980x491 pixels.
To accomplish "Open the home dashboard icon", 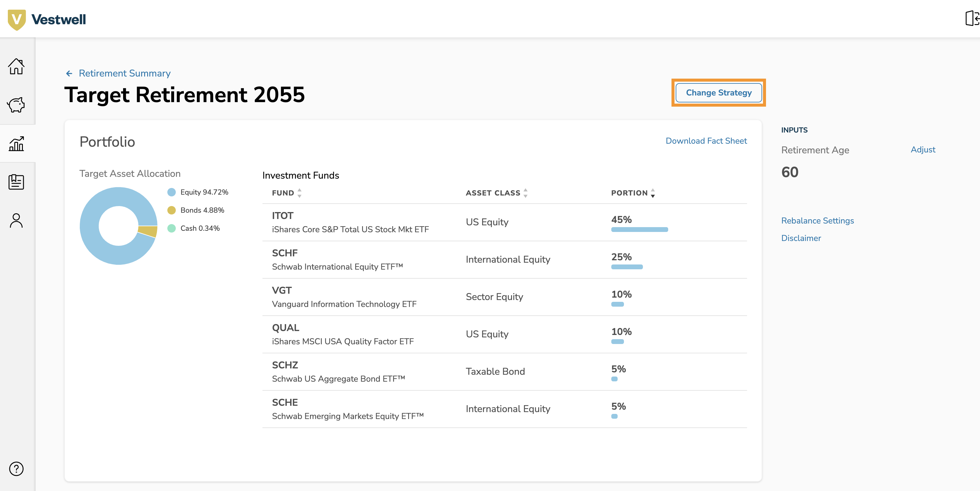I will pos(17,67).
